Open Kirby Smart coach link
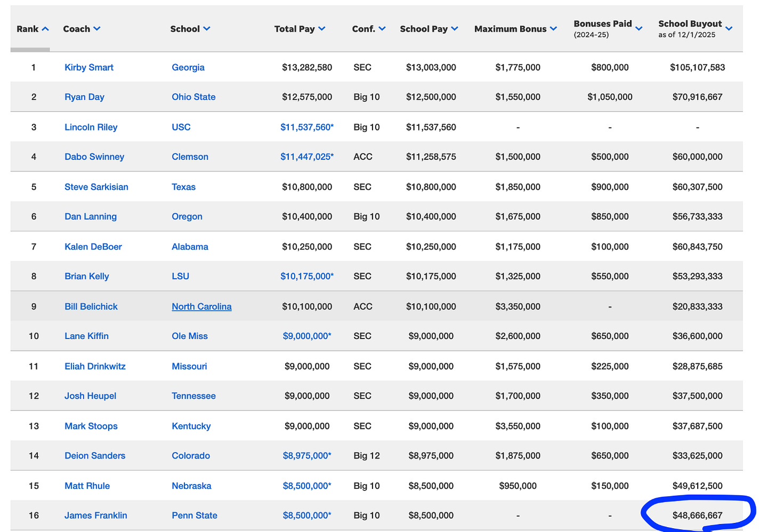 coord(89,67)
